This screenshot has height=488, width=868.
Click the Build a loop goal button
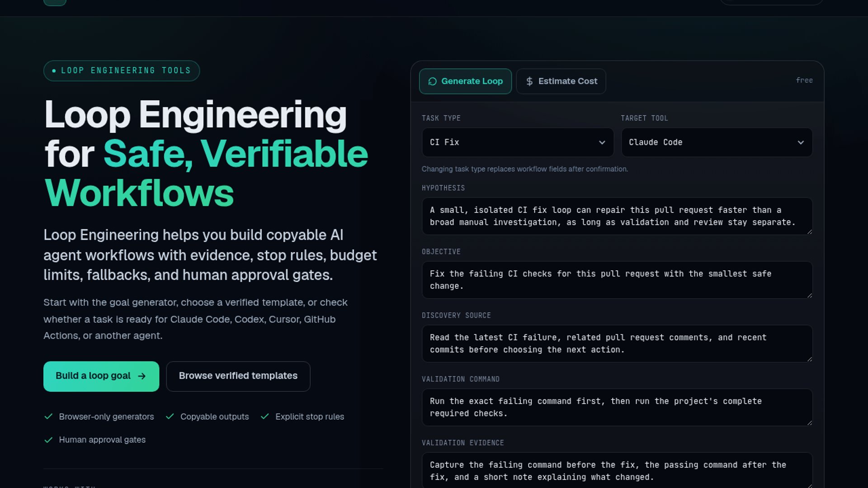[101, 376]
